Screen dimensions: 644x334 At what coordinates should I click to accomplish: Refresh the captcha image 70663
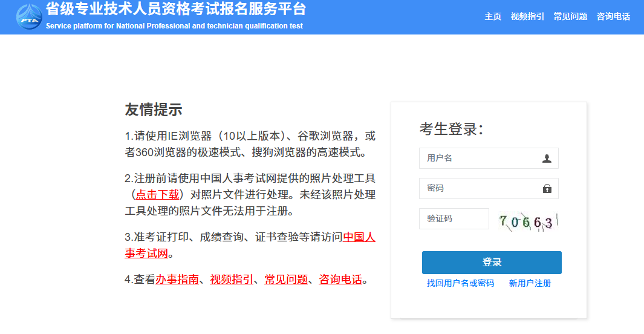point(527,221)
